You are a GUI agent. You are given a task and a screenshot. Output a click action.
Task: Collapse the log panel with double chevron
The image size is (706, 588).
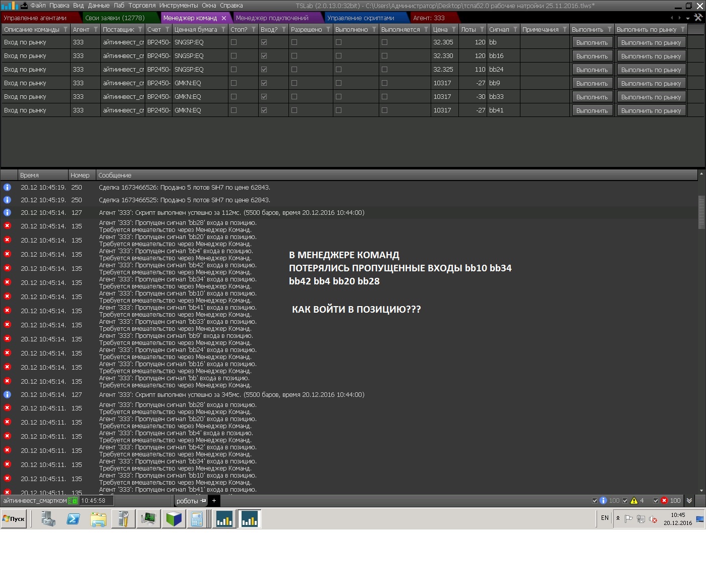689,501
